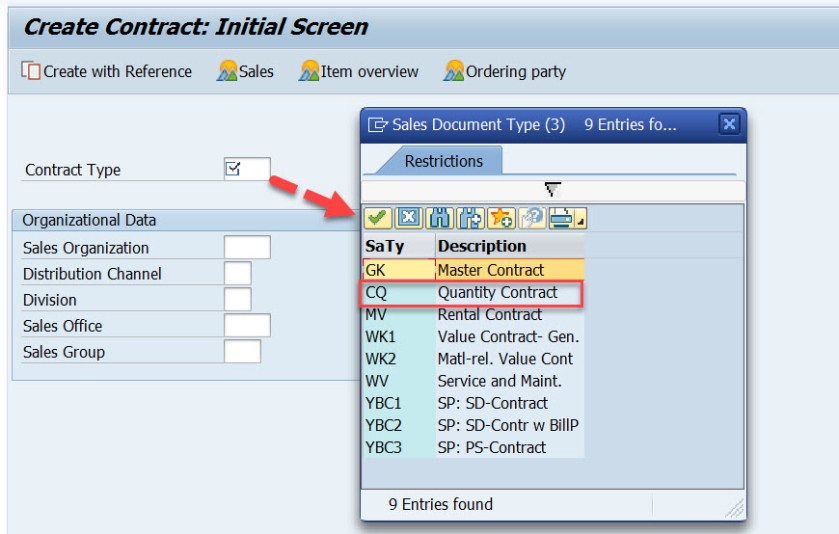Image resolution: width=839 pixels, height=534 pixels.
Task: Click the Create with Reference button
Action: point(106,71)
